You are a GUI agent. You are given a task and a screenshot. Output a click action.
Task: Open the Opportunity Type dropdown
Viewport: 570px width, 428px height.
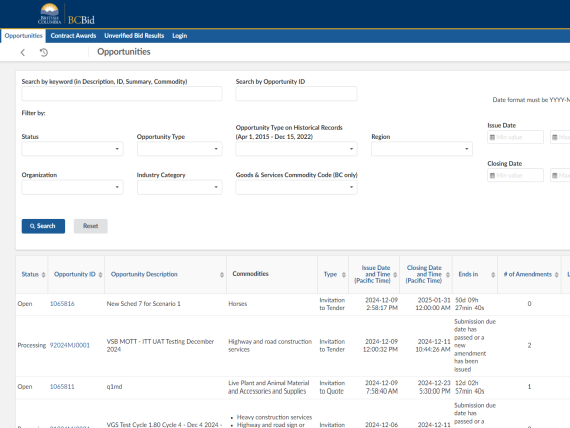(x=180, y=149)
